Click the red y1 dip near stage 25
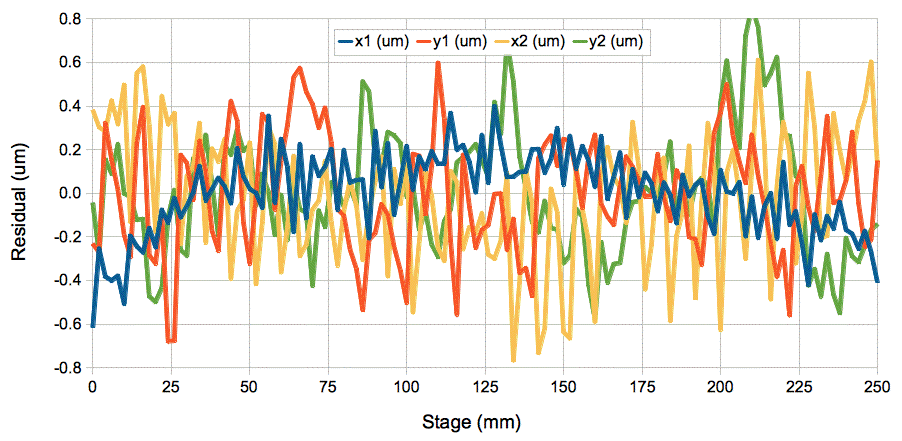Image resolution: width=902 pixels, height=441 pixels. pyautogui.click(x=171, y=341)
